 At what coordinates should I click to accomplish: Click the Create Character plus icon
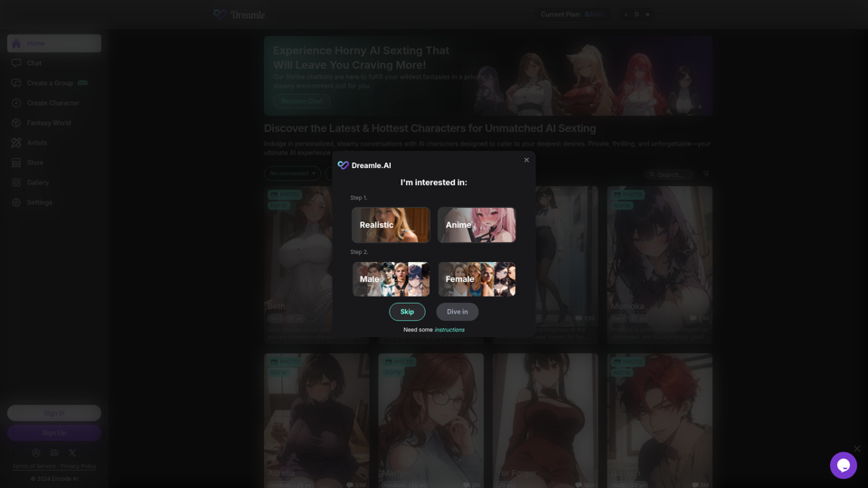click(x=16, y=103)
